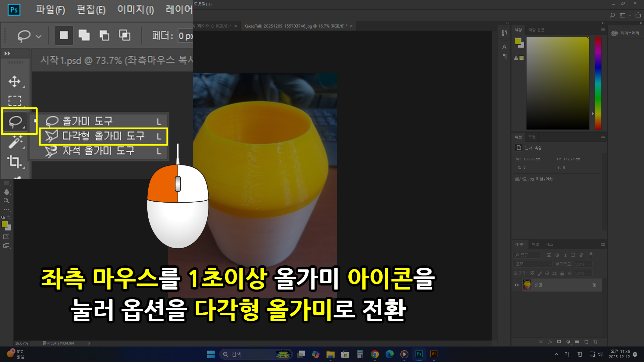Switch to the 조정 tab
The height and width of the screenshot is (362, 644).
click(532, 137)
